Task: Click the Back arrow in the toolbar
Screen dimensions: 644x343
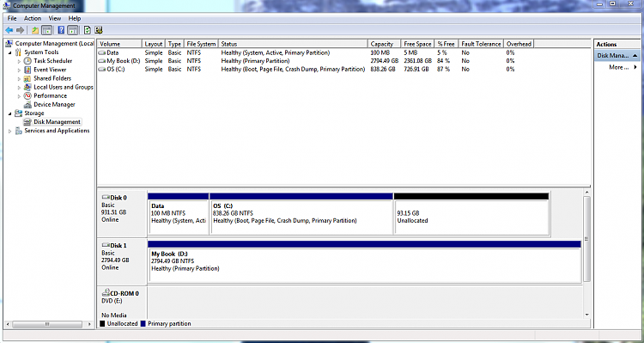Action: [9, 30]
